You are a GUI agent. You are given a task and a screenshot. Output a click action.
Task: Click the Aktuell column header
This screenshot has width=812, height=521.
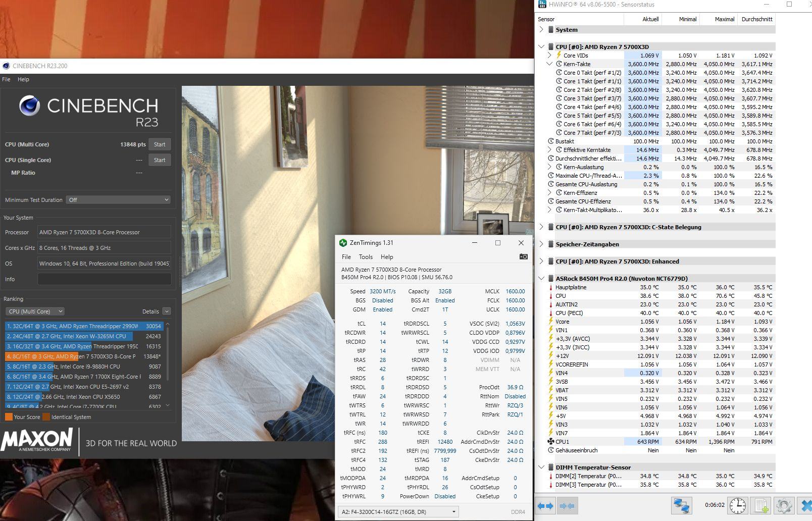[x=643, y=19]
